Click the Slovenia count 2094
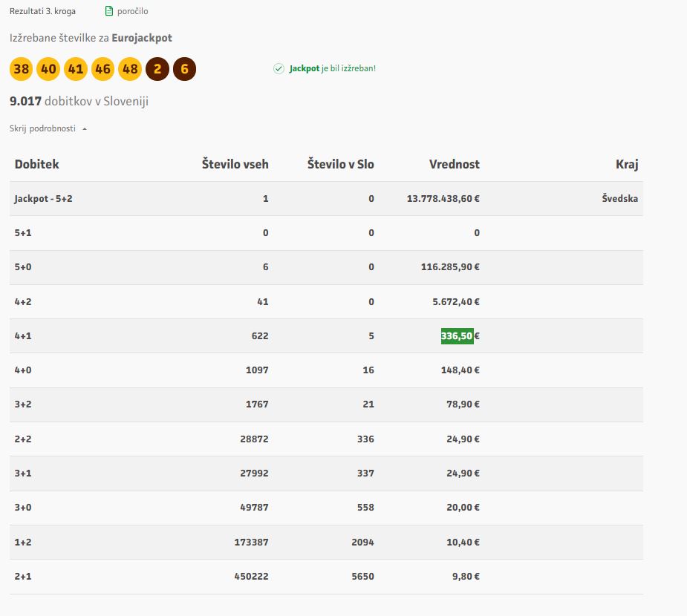 tap(362, 542)
